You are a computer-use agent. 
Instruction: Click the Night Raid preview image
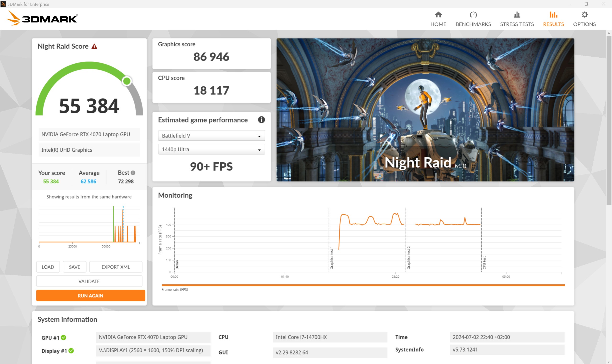coord(425,110)
